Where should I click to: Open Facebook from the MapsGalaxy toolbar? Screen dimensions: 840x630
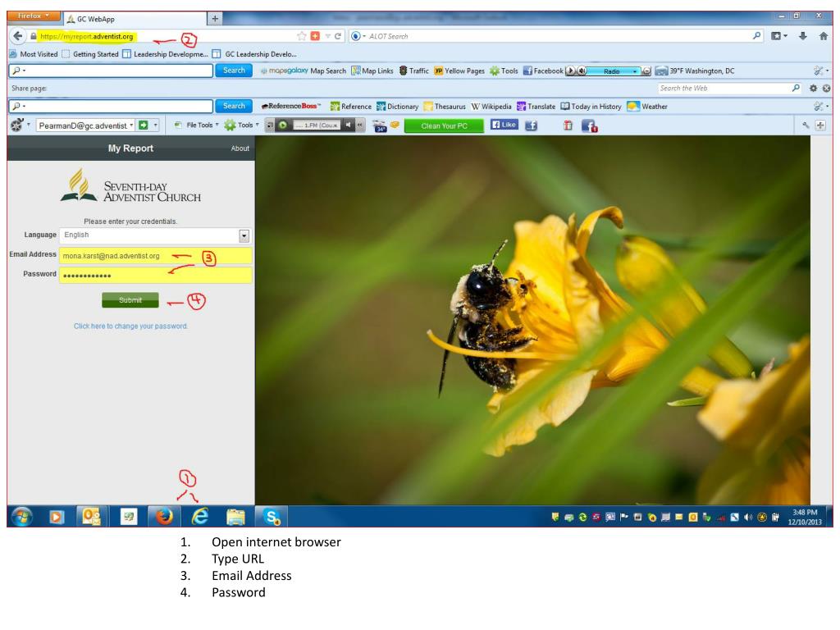pos(543,71)
